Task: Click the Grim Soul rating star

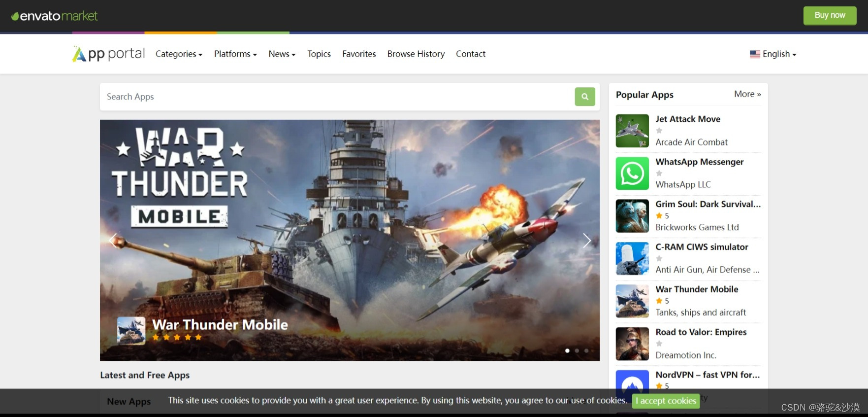Action: click(x=659, y=216)
